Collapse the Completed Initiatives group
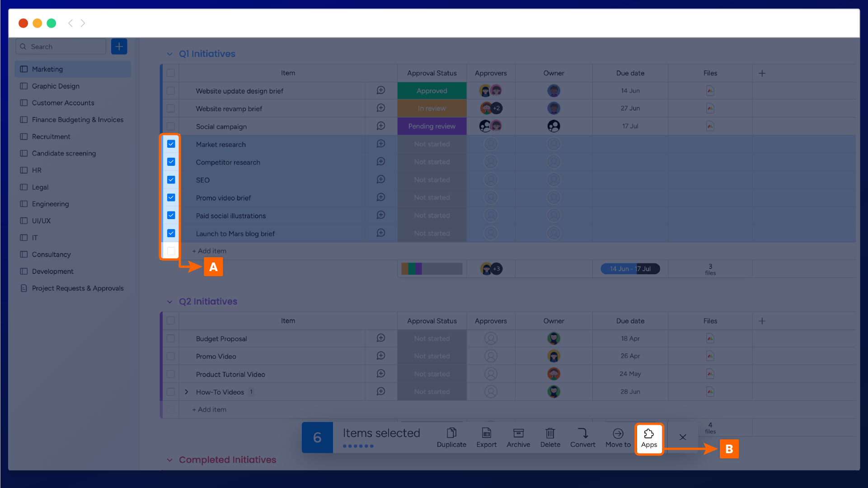This screenshot has height=488, width=868. [x=169, y=460]
